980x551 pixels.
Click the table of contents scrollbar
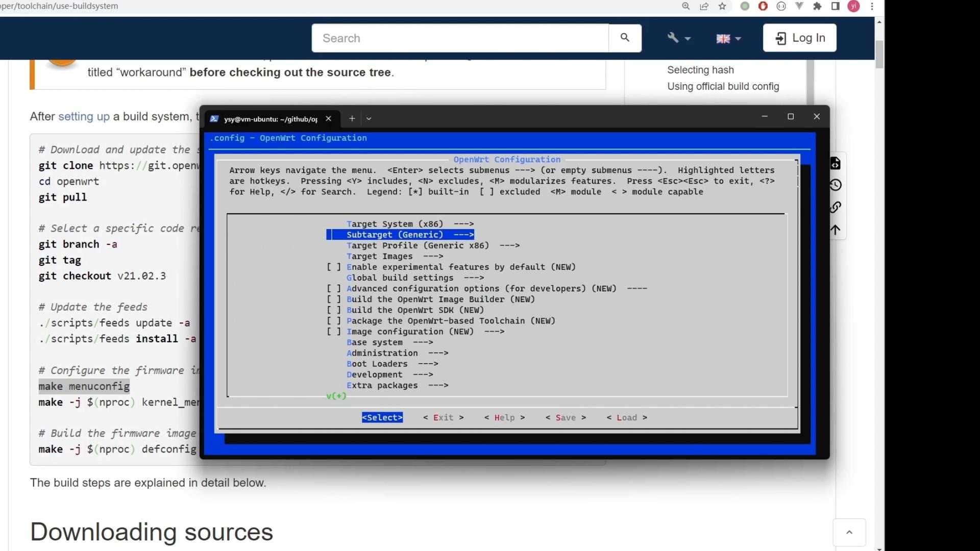810,82
